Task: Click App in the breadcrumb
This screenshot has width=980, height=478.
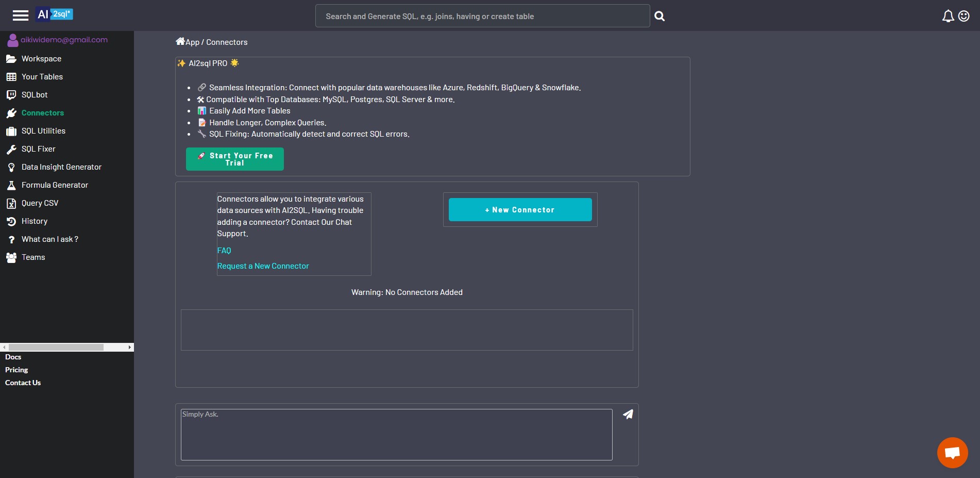Action: tap(192, 42)
